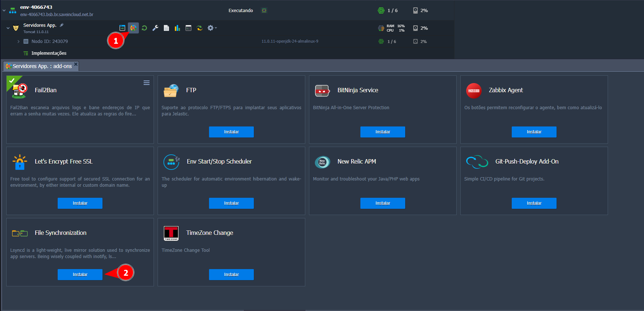Collapse the Servidores App. layer

point(8,28)
